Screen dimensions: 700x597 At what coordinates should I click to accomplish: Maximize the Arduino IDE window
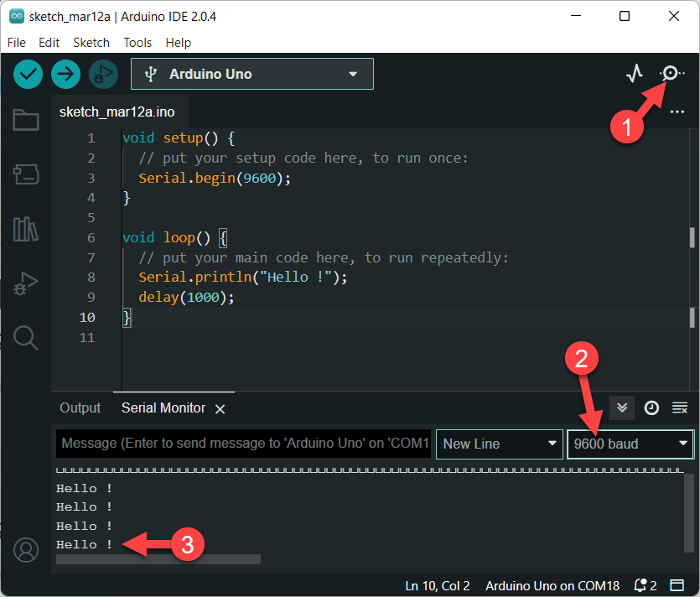pos(625,16)
